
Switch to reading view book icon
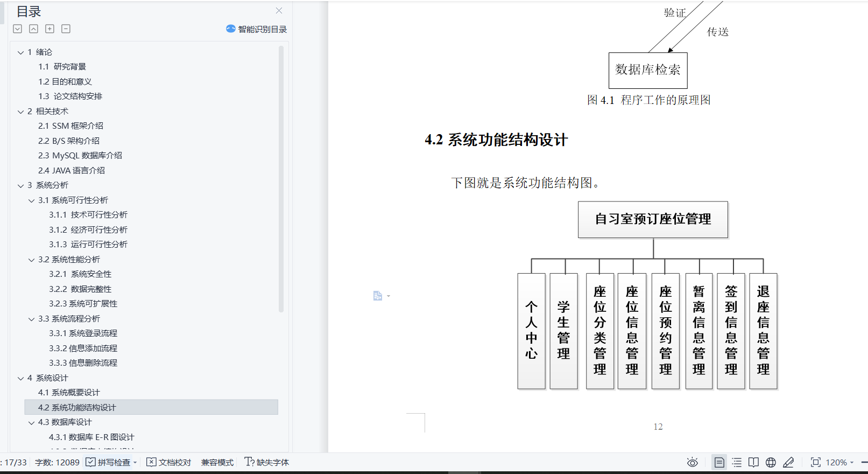[x=754, y=462]
